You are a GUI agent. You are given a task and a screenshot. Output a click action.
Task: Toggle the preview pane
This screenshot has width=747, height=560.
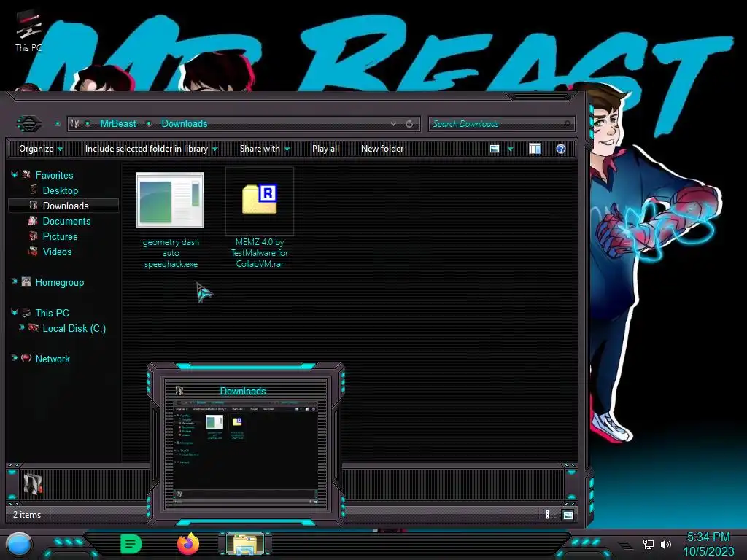pyautogui.click(x=535, y=149)
